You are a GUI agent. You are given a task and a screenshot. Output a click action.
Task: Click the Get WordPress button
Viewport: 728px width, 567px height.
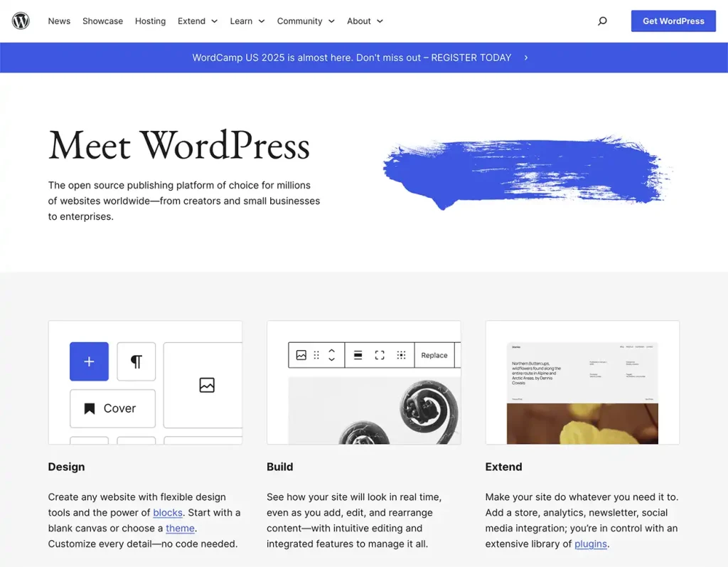673,21
